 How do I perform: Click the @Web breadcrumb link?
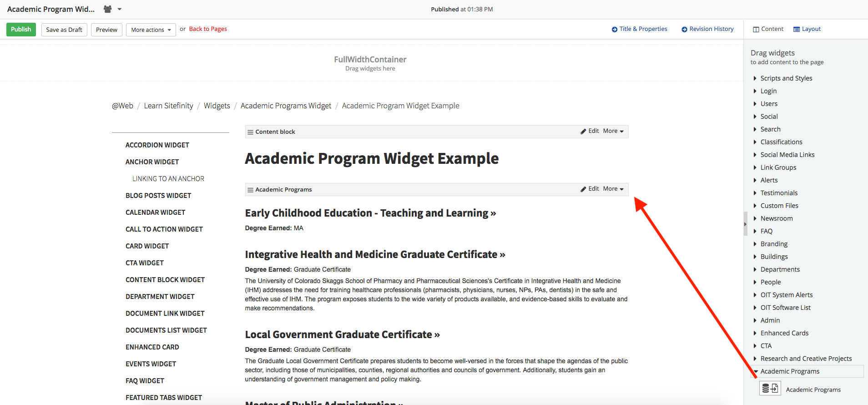122,106
